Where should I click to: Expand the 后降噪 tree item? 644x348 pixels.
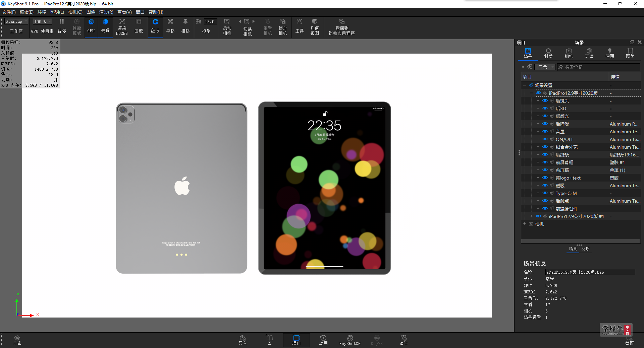[x=538, y=124]
